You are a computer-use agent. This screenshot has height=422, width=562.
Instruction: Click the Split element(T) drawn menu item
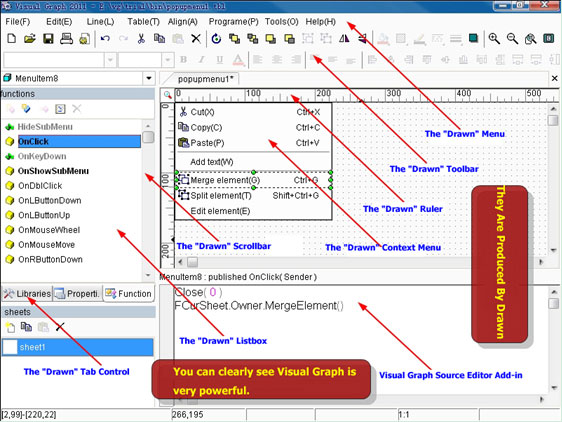coord(253,195)
